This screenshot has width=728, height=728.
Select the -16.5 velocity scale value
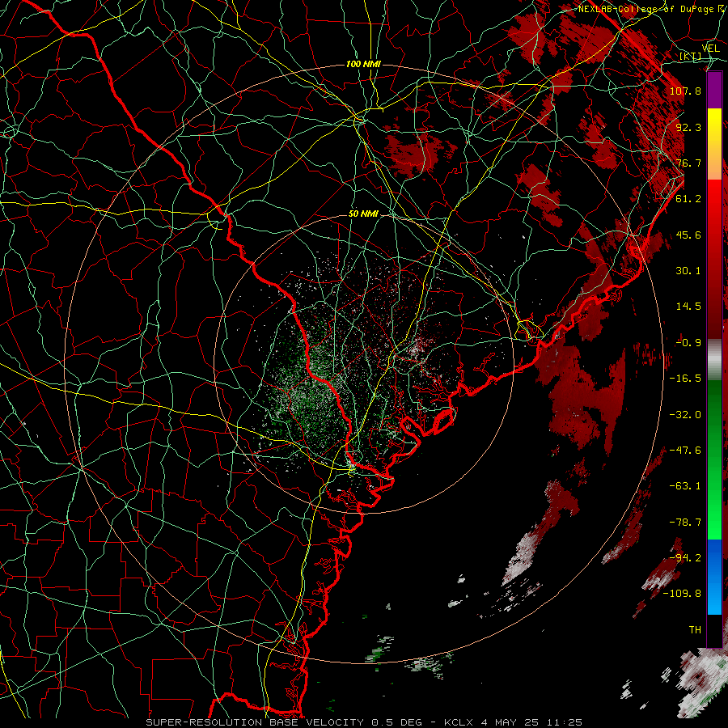click(x=685, y=379)
